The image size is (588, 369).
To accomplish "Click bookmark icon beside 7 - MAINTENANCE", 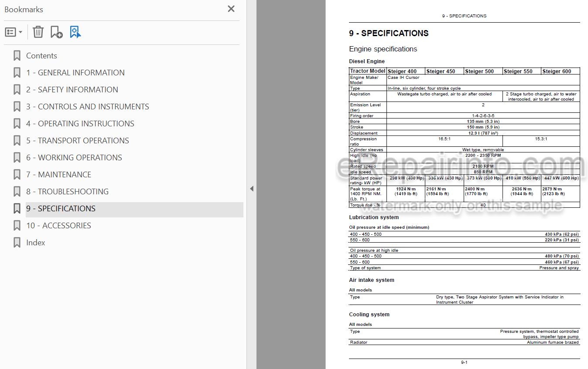I will tap(17, 175).
